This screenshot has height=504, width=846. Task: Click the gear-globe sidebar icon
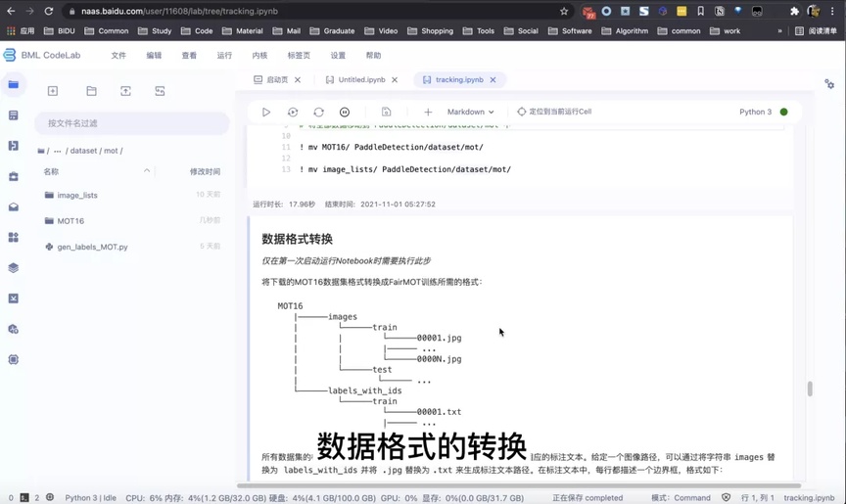tap(14, 329)
